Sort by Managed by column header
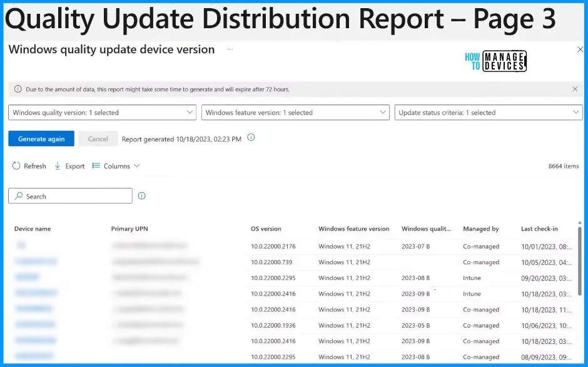This screenshot has height=367, width=588. [481, 229]
